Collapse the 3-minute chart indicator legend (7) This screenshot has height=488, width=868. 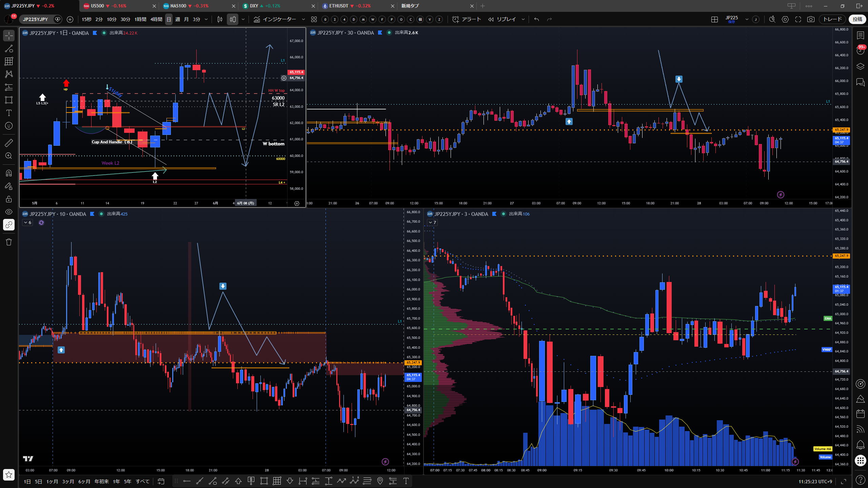[432, 223]
